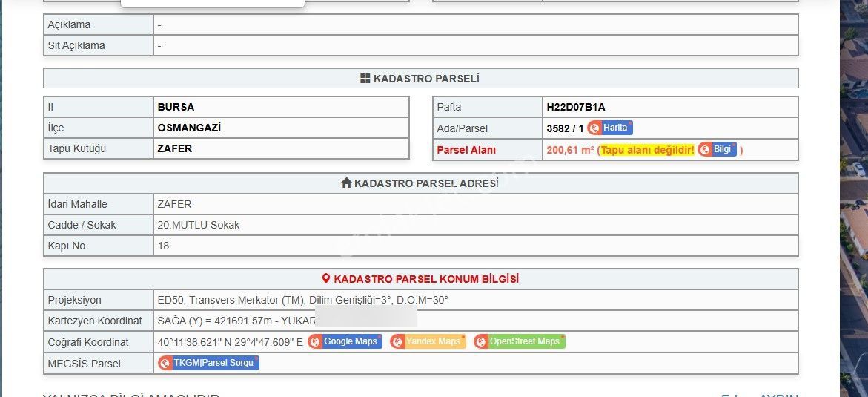Select the geographic coordinate 40°11'38.621" N
This screenshot has height=397, width=868.
point(196,342)
